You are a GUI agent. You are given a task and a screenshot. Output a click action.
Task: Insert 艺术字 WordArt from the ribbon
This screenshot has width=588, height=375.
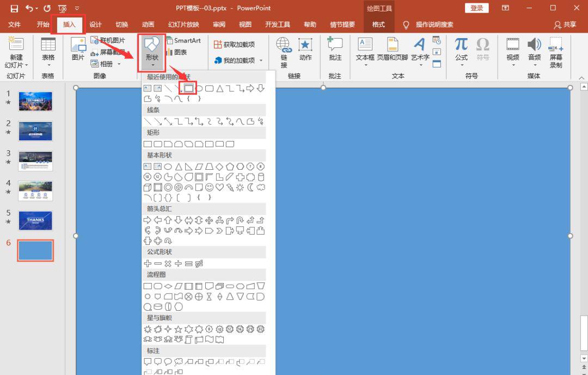coord(419,45)
